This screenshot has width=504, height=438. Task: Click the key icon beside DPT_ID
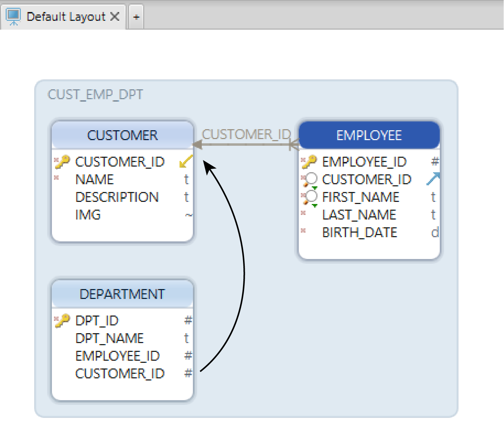pos(63,321)
